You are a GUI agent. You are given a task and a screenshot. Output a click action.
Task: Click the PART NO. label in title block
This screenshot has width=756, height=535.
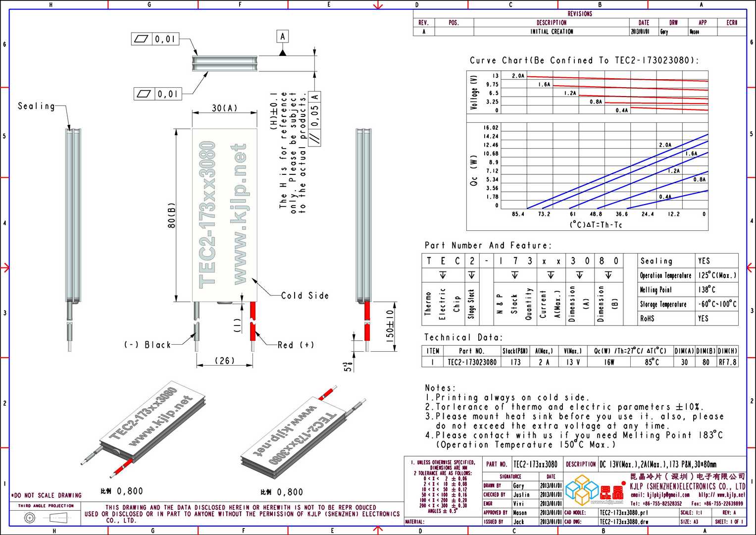[497, 464]
